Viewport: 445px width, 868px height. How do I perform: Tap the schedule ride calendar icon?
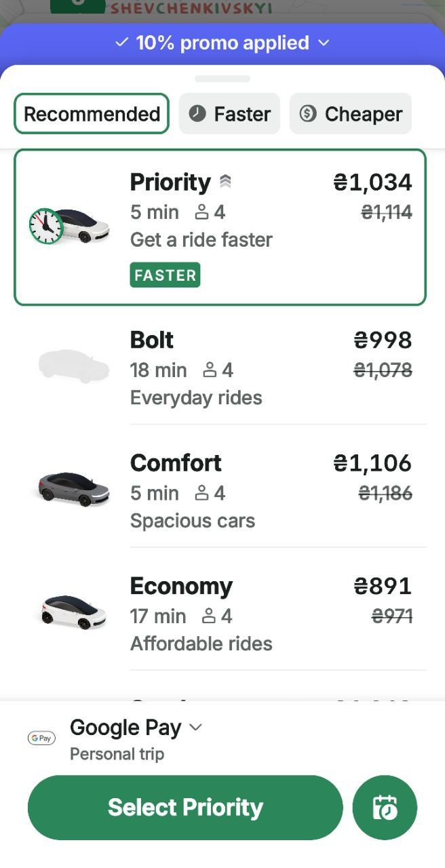385,808
